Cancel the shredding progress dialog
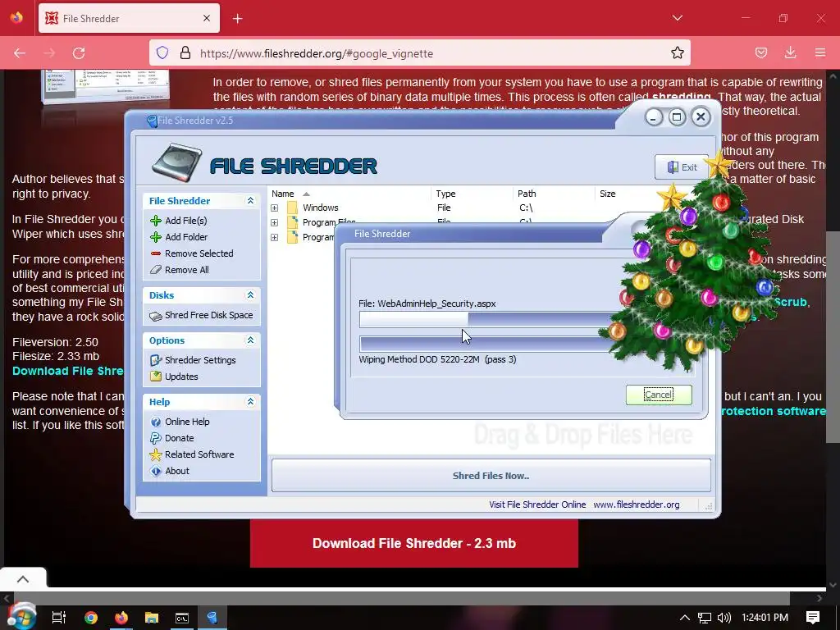The height and width of the screenshot is (630, 840). point(659,395)
